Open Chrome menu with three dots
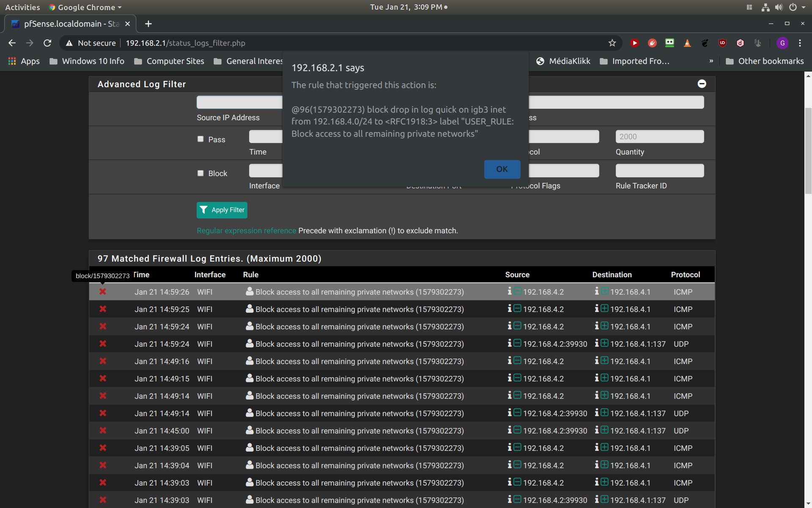 [x=800, y=43]
